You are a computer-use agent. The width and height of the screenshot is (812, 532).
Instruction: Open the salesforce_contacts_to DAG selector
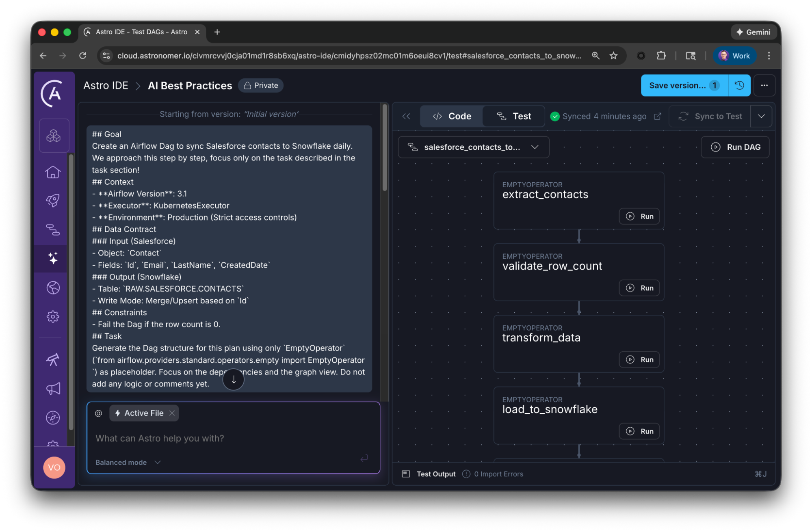[474, 147]
